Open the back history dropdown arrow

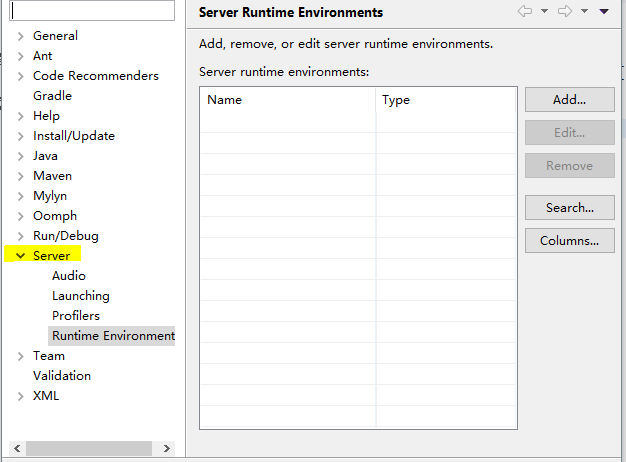(x=544, y=12)
